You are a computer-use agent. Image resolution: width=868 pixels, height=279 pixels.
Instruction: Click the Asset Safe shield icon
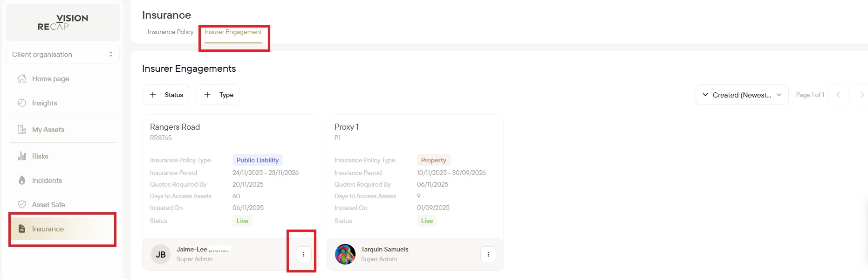click(x=22, y=204)
